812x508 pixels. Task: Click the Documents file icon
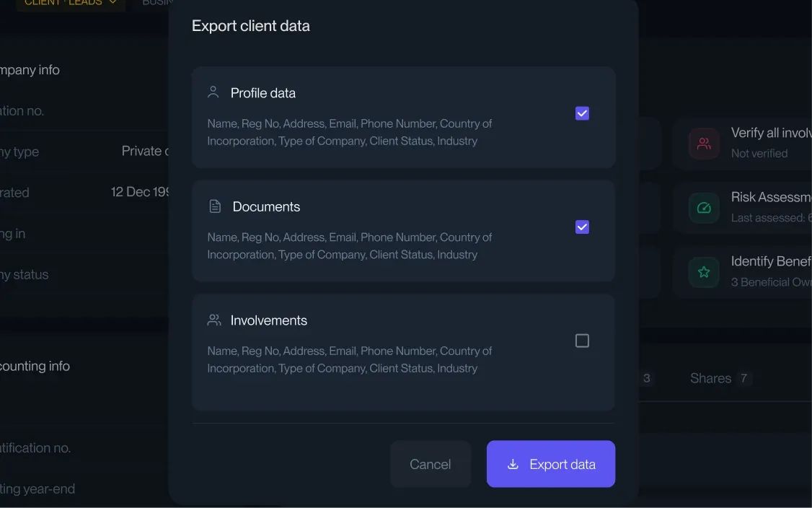pos(214,206)
